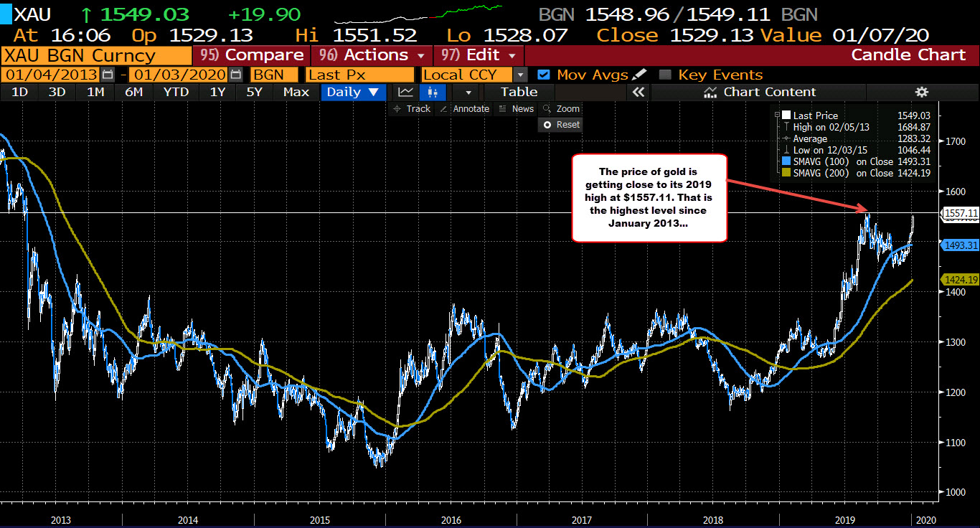Enable Key Events checkbox
This screenshot has width=980, height=528.
pyautogui.click(x=665, y=75)
